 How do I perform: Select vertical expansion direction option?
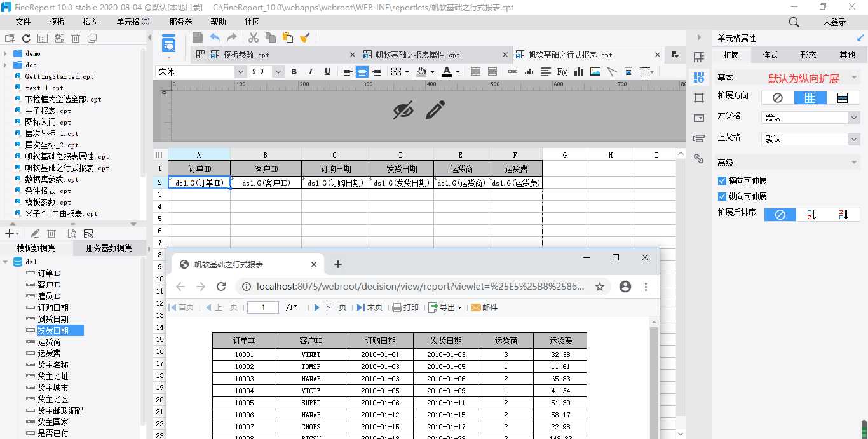[x=810, y=98]
